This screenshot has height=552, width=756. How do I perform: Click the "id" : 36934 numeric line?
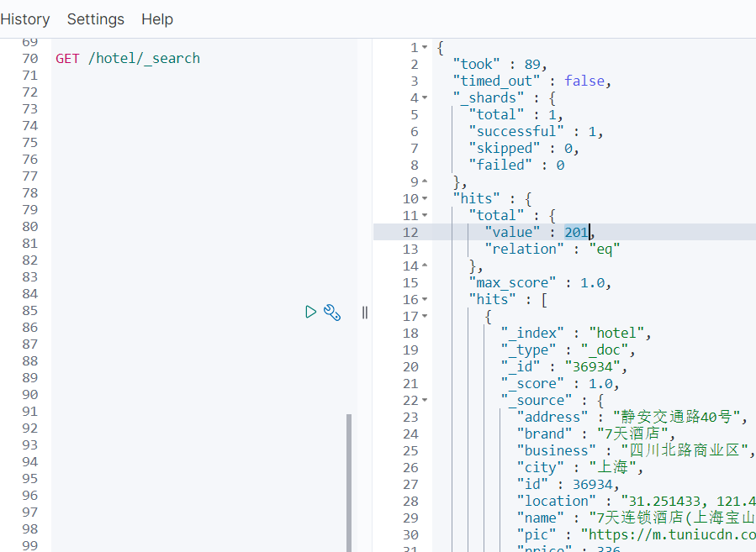[568, 485]
